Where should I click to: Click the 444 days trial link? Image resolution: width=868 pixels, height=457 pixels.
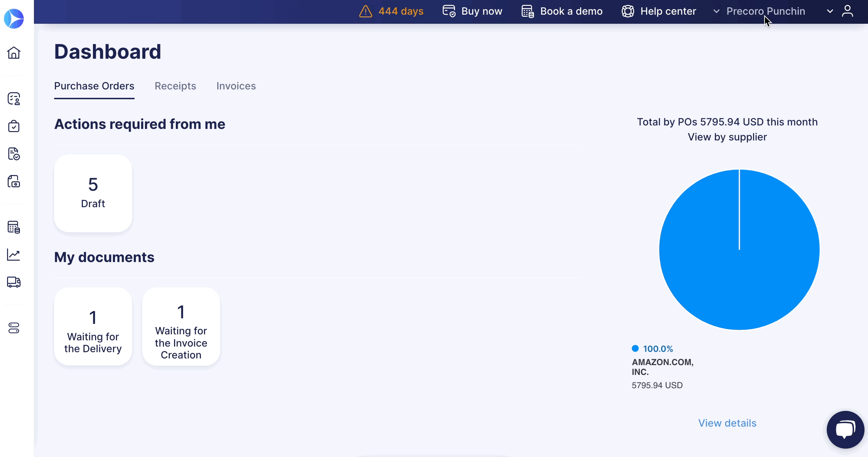tap(401, 11)
